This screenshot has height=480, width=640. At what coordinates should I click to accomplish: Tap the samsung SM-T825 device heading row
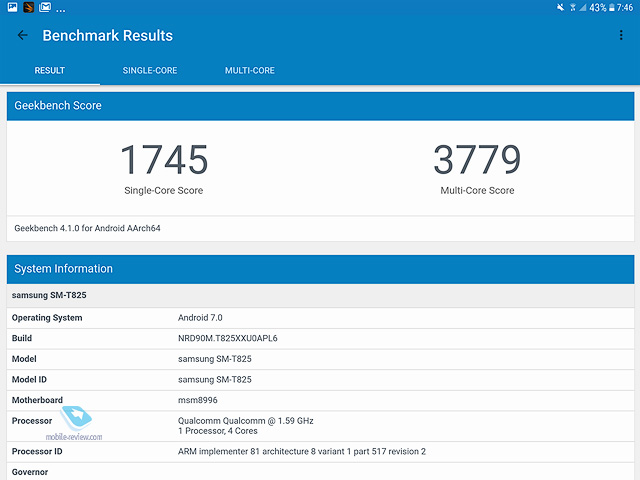320,295
